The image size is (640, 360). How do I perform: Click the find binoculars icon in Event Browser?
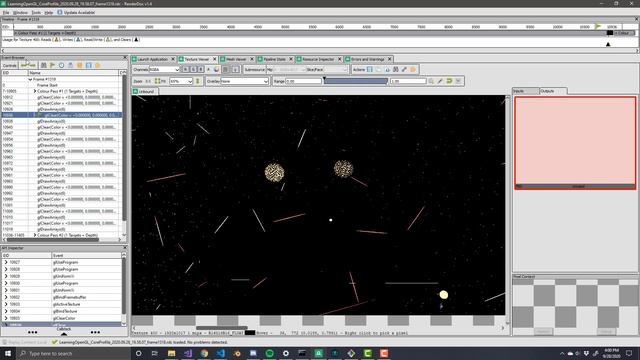click(43, 65)
